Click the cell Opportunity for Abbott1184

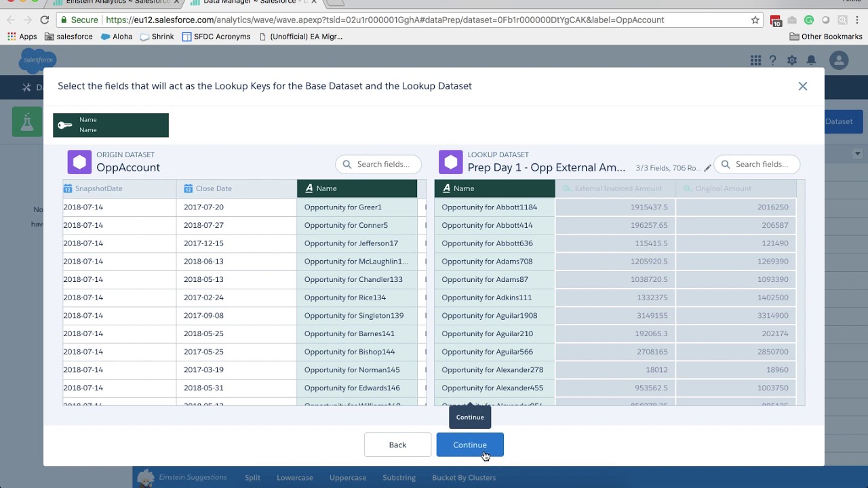tap(494, 207)
